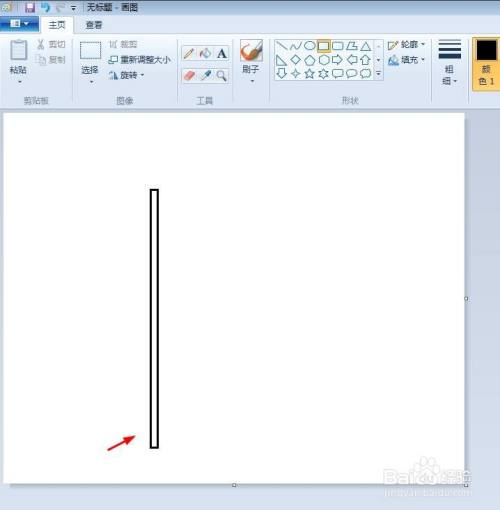Click the tall black rectangle on canvas
Screen dimensions: 500x510
tap(154, 319)
